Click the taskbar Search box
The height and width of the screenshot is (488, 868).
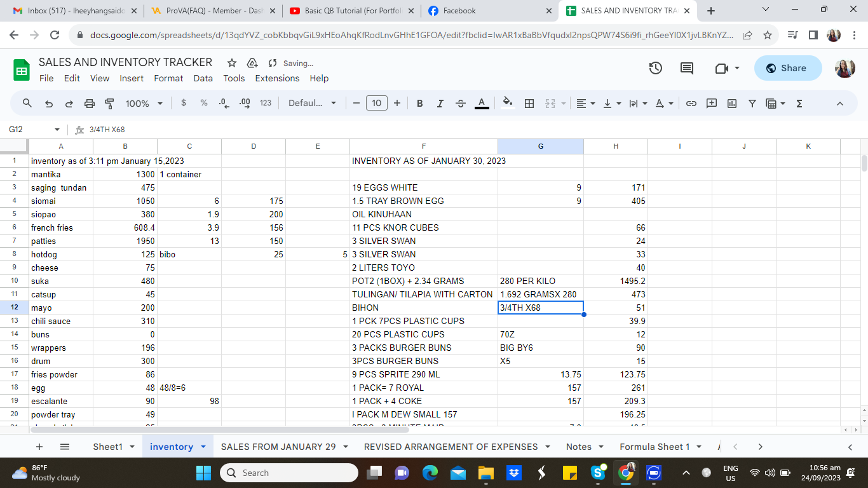click(289, 473)
